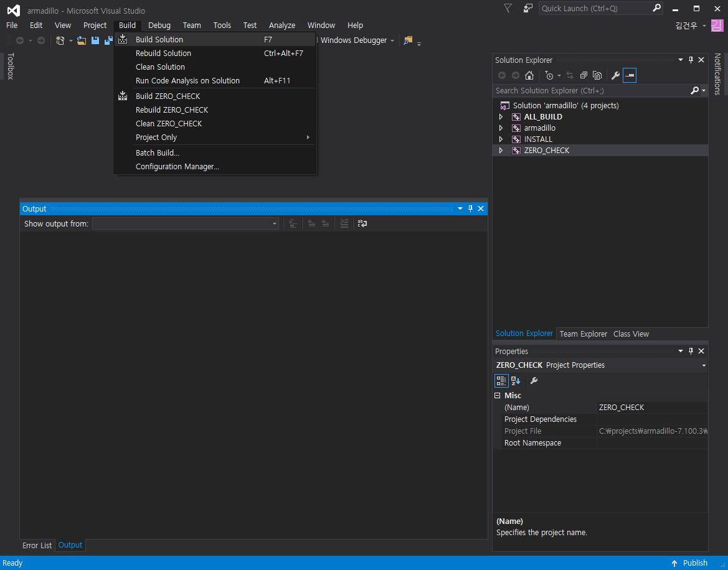Click the notifications flag filter icon
This screenshot has width=728, height=570.
click(x=508, y=8)
